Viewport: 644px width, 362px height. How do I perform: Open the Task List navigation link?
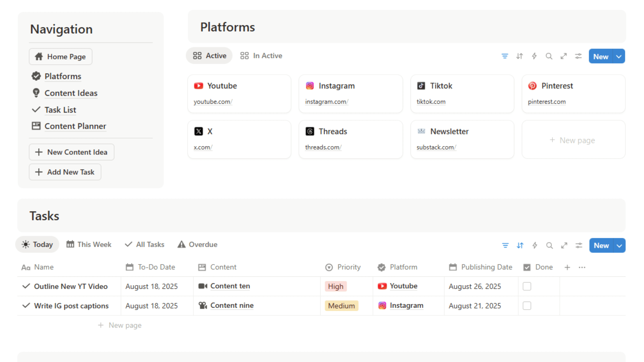point(60,110)
